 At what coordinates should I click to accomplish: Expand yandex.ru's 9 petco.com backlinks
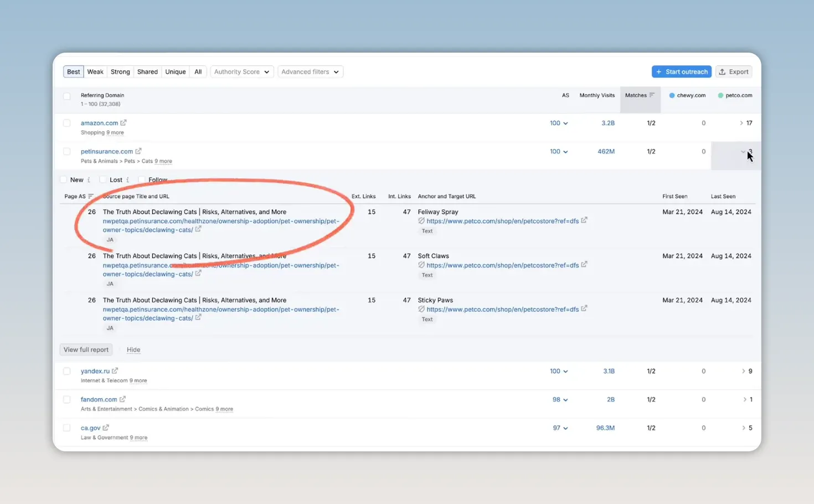[747, 371]
